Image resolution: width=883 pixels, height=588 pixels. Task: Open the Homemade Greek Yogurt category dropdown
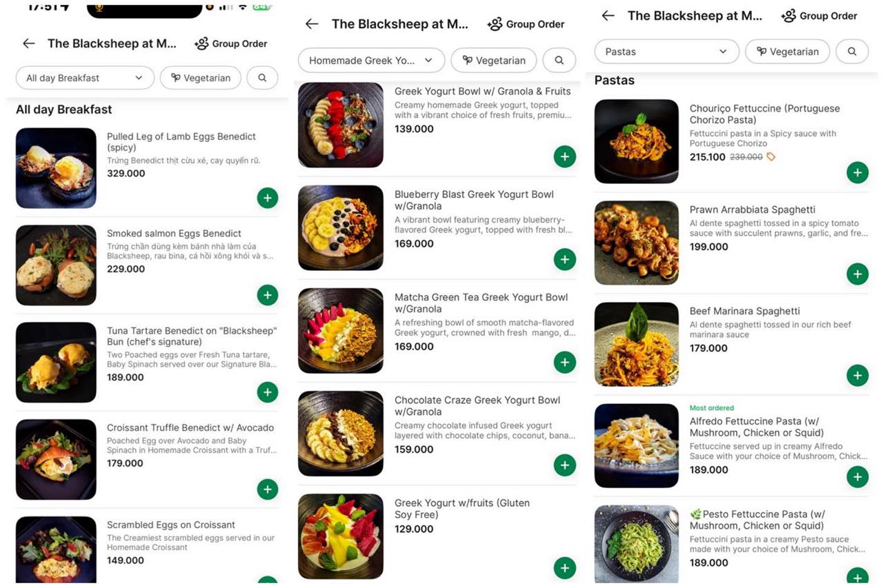[371, 61]
